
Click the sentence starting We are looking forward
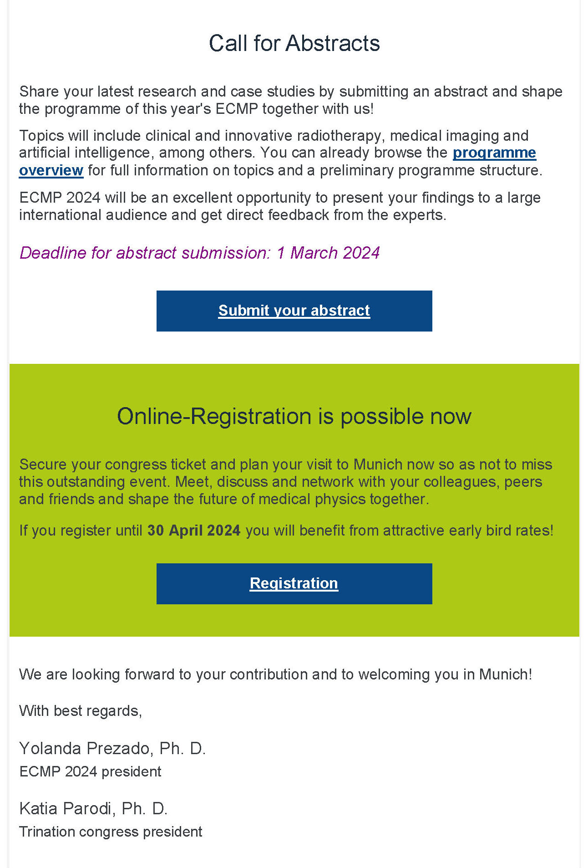pyautogui.click(x=275, y=674)
